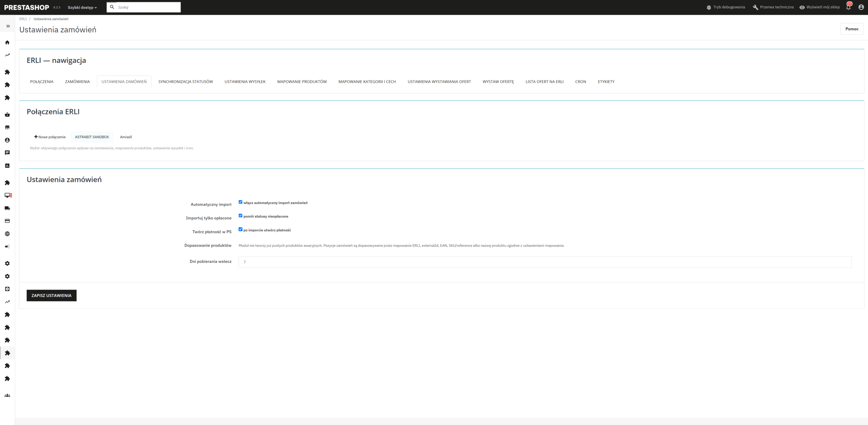
Task: Go to MAPOWANIE KATEGORII I CECH tab
Action: pyautogui.click(x=367, y=82)
